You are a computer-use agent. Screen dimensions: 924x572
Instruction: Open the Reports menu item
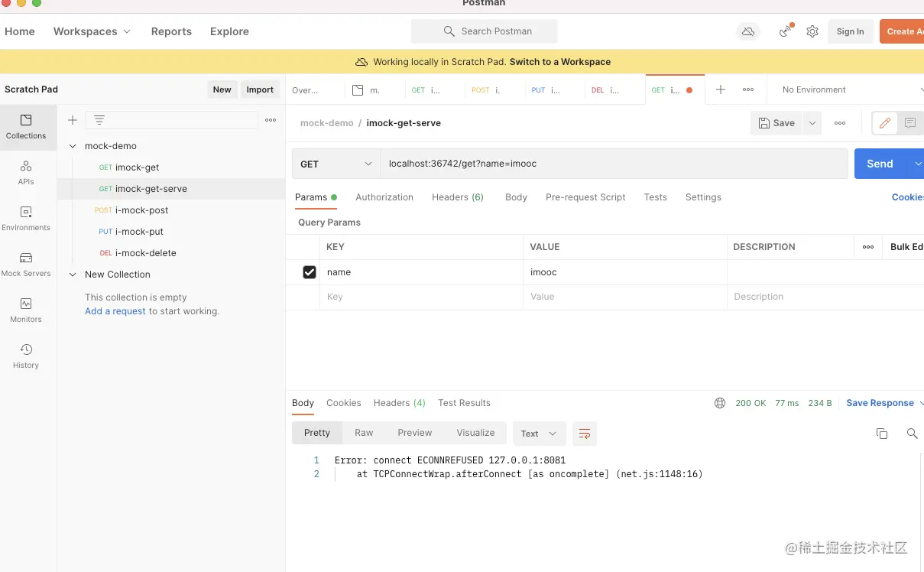171,31
